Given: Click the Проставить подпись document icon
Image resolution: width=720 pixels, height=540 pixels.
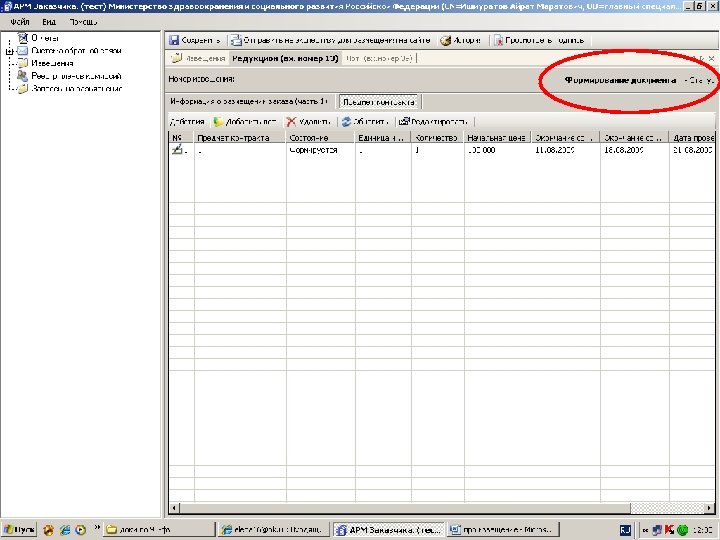Looking at the screenshot, I should (498, 40).
